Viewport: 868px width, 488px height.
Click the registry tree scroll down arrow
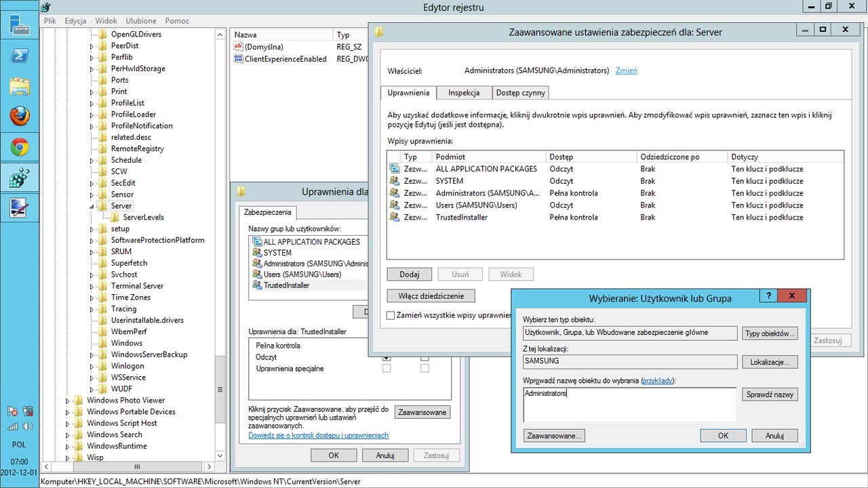click(x=220, y=456)
